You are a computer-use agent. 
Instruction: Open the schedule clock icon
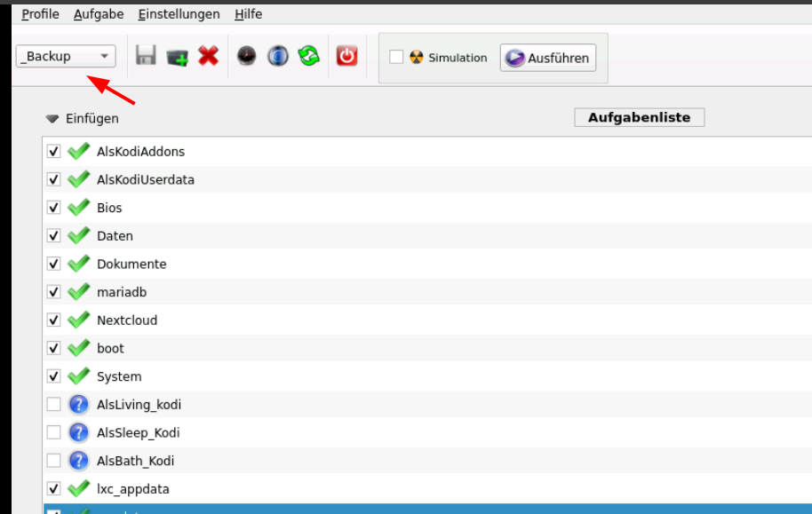pyautogui.click(x=246, y=55)
